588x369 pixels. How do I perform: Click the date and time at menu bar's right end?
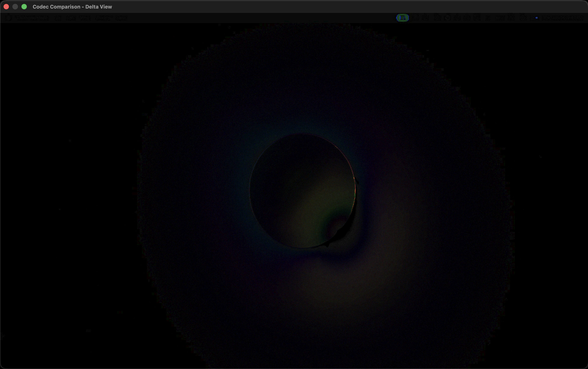coord(562,18)
